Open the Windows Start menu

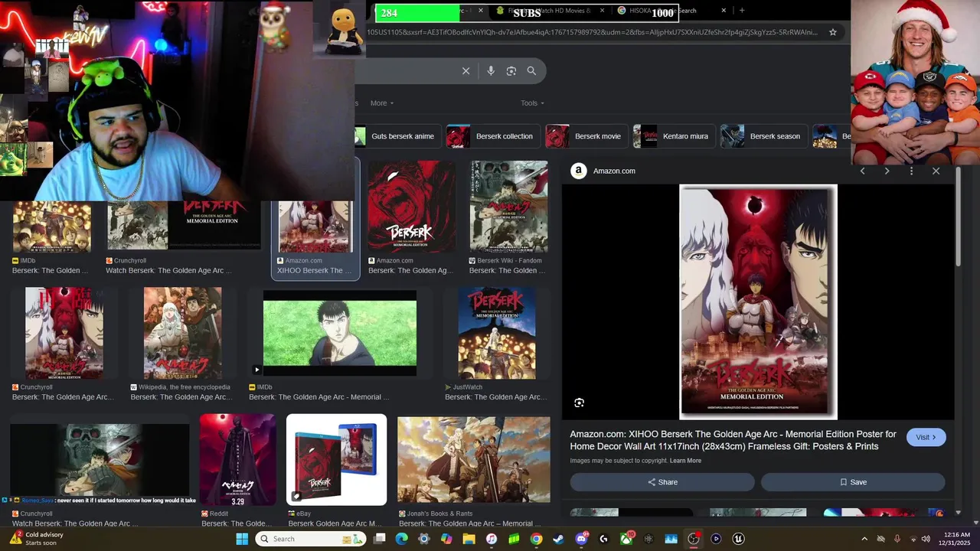(242, 539)
